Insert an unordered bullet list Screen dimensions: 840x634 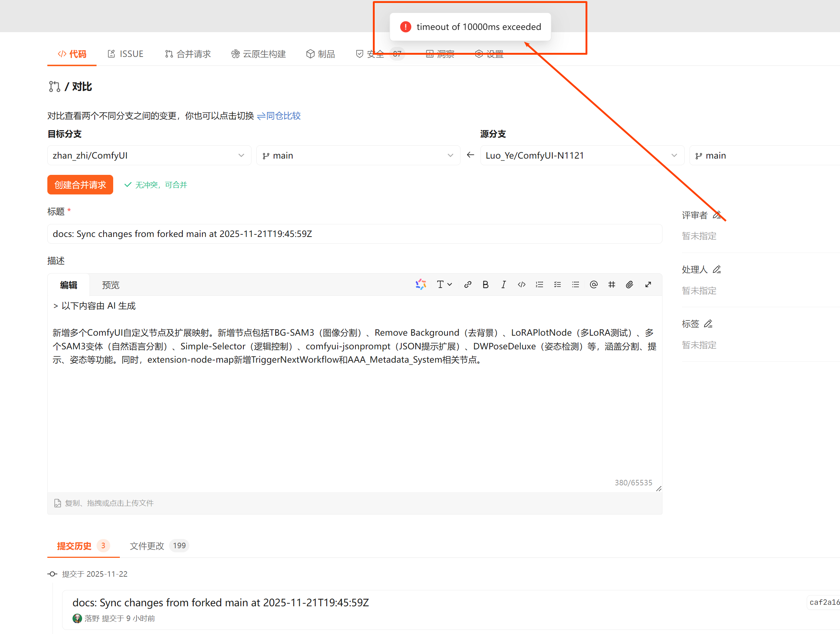(x=575, y=284)
